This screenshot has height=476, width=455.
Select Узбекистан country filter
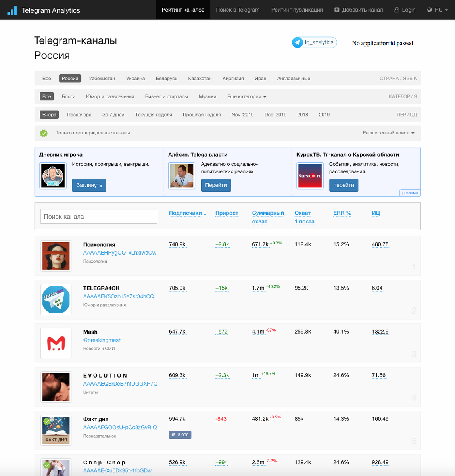pyautogui.click(x=102, y=78)
